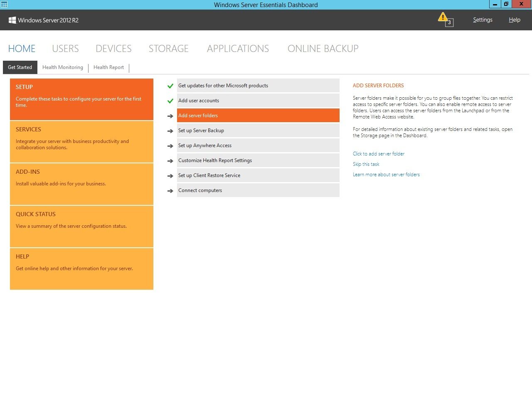This screenshot has height=409, width=532.
Task: Click the green checkmark beside Add user accounts
Action: pos(170,101)
